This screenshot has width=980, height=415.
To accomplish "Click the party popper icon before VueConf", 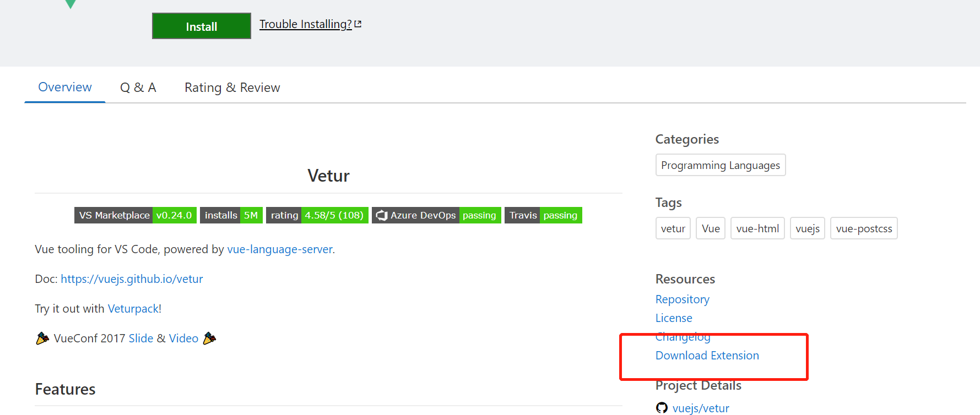I will click(x=42, y=338).
